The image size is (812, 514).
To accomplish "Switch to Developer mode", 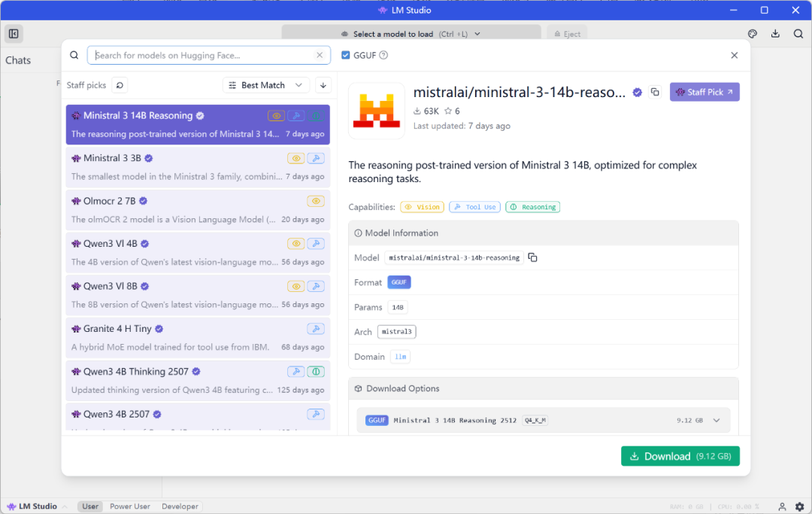I will tap(180, 506).
